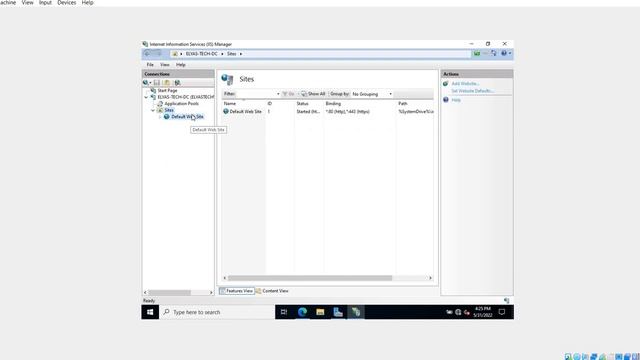Click the Delete Connection icon in Connections toolbar
The image size is (640, 360).
click(177, 82)
